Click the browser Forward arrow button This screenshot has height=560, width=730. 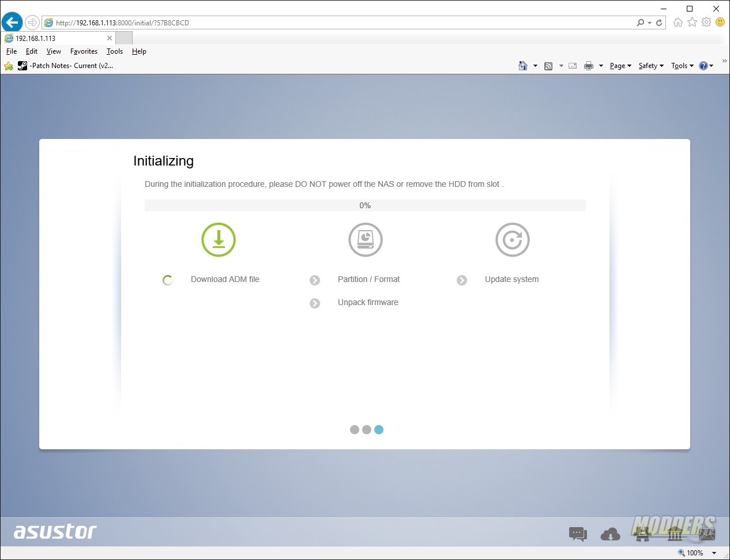[32, 22]
